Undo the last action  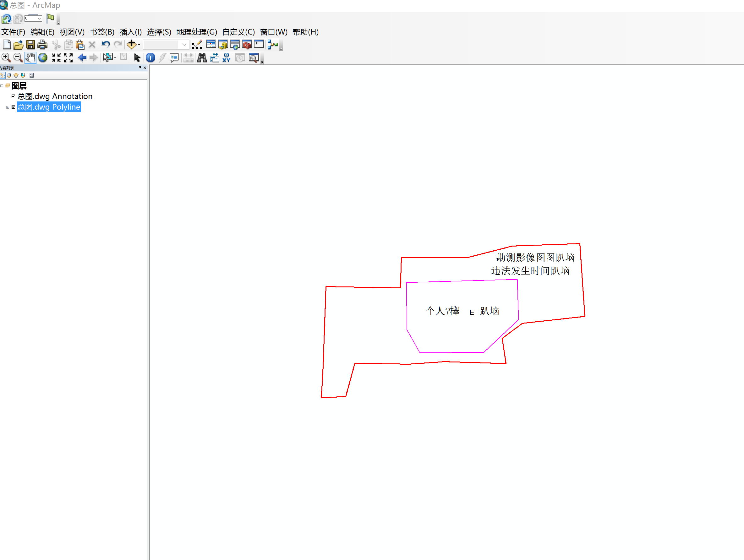pos(106,44)
